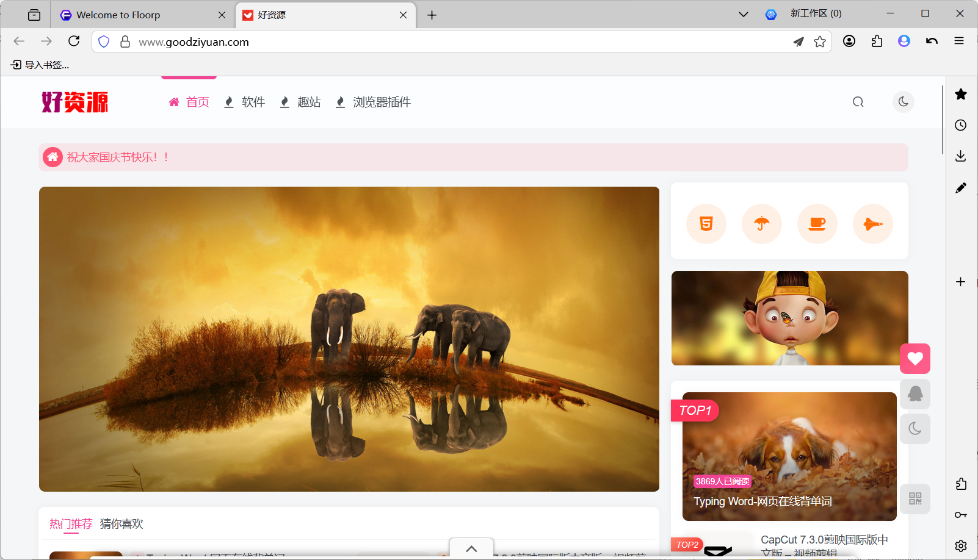Click the URL address bar field
Image resolution: width=978 pixels, height=560 pixels.
pyautogui.click(x=458, y=41)
